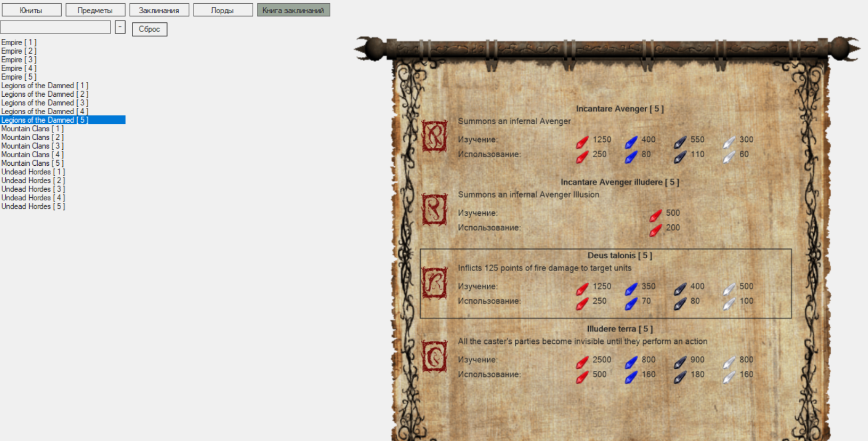Click blue crystal beside 70 for Deus talonis
Image resolution: width=868 pixels, height=441 pixels.
click(631, 303)
